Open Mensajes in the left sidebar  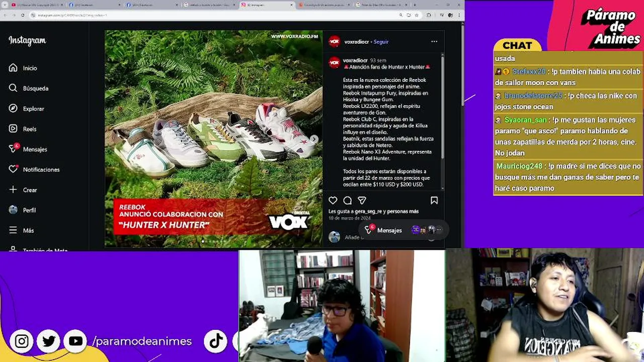coord(29,149)
